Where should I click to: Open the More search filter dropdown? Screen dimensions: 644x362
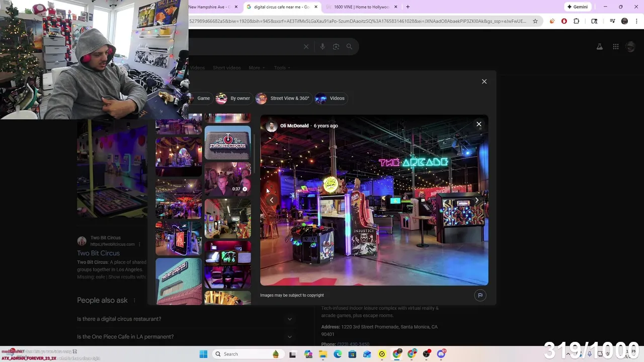[x=257, y=68]
